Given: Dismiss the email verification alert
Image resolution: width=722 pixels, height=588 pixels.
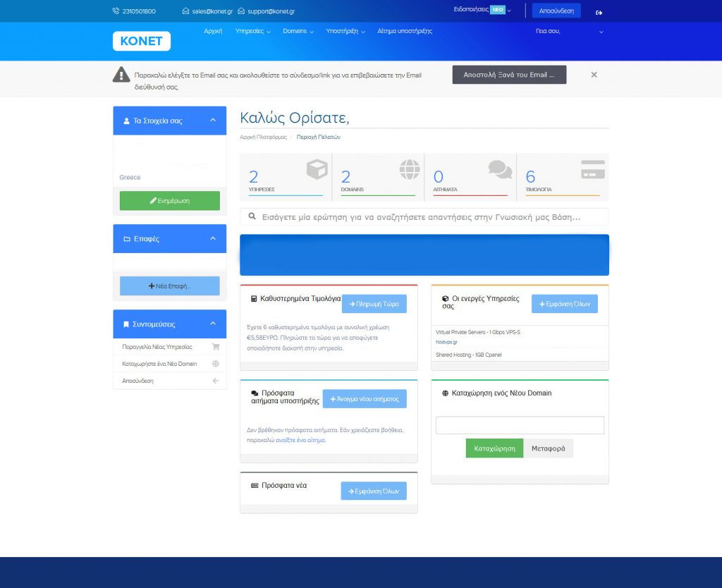Looking at the screenshot, I should 594,75.
